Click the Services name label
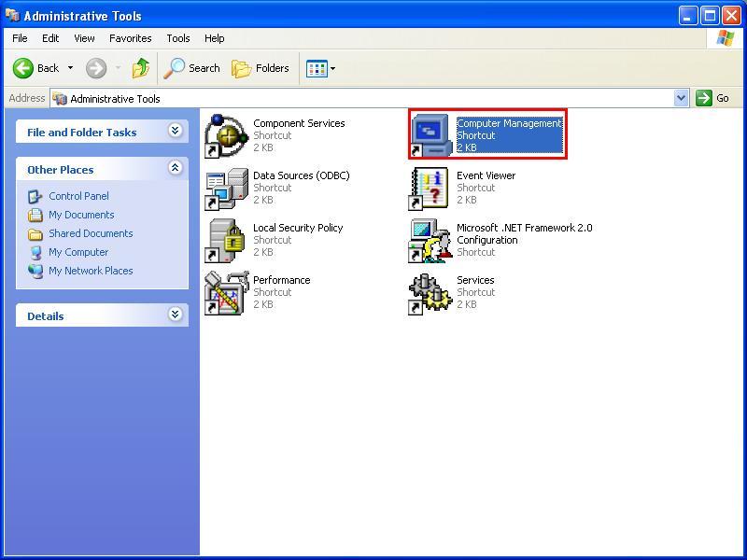Screen dimensions: 747x560 click(x=475, y=280)
